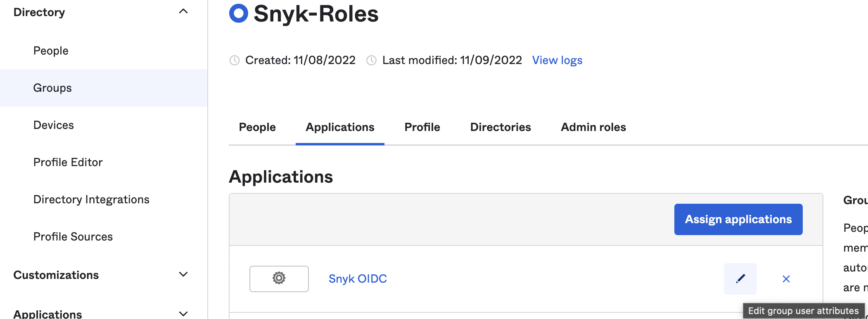
Task: Collapse the Directory sidebar section
Action: tap(183, 12)
